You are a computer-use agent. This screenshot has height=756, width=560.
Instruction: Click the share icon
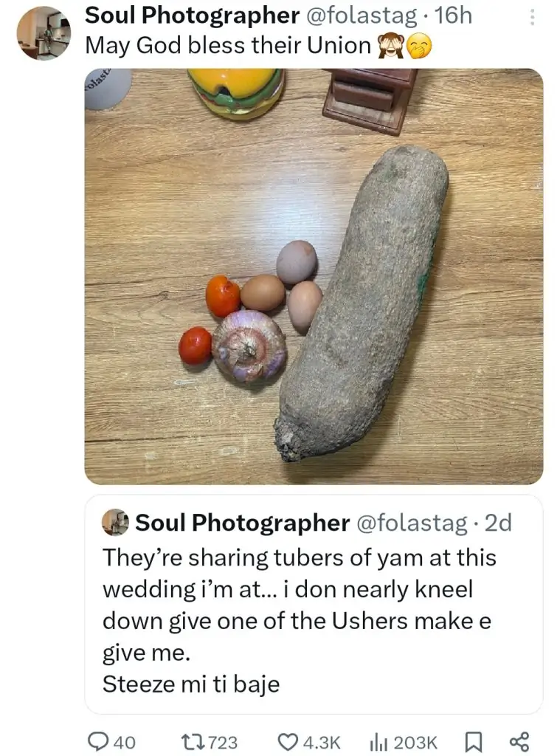[519, 741]
